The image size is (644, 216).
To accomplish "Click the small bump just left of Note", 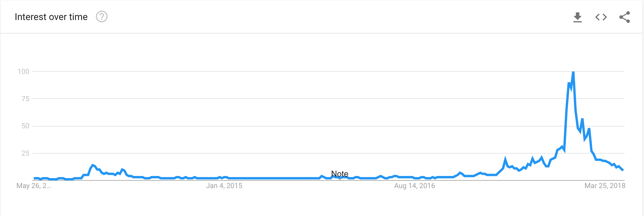I will 322,176.
